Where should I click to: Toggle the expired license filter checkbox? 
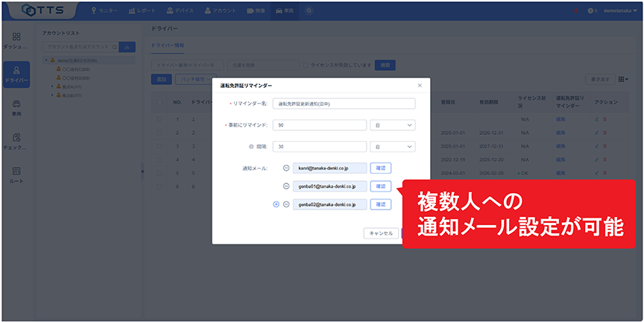tap(306, 65)
